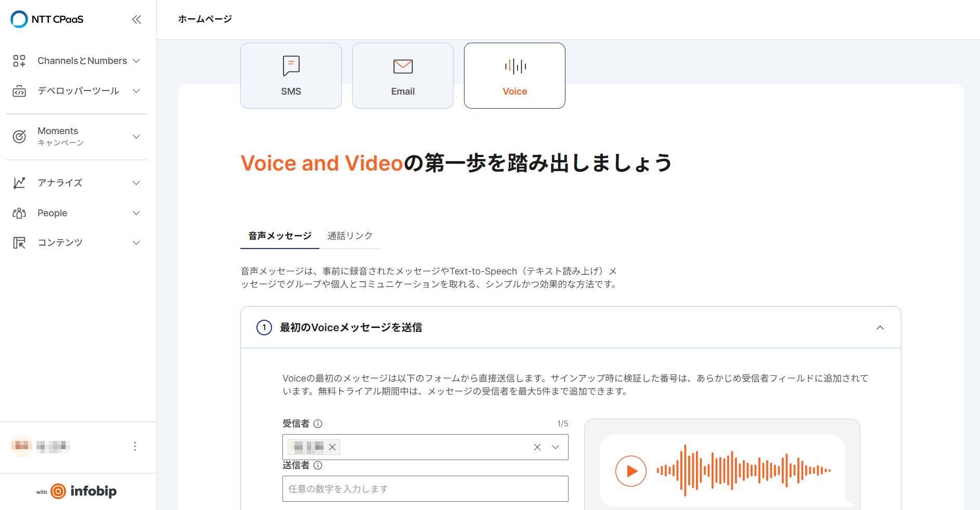Click the People icon in the sidebar
The width and height of the screenshot is (980, 510).
point(19,213)
